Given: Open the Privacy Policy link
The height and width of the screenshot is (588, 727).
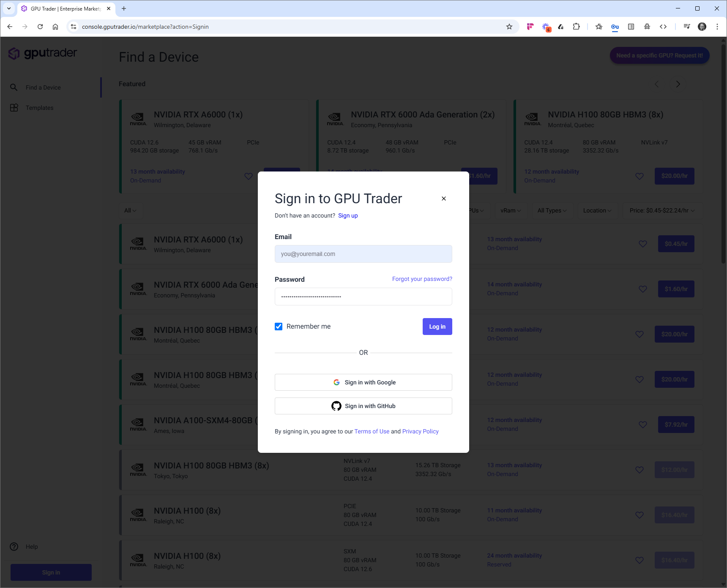Looking at the screenshot, I should [x=421, y=431].
